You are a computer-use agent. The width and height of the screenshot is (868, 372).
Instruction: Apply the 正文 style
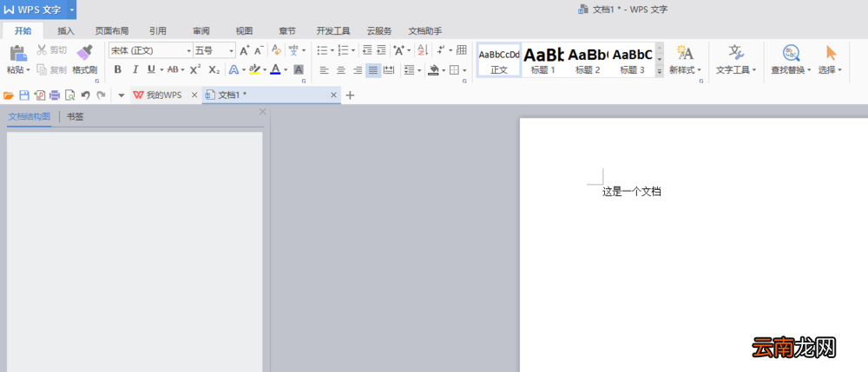pyautogui.click(x=499, y=60)
